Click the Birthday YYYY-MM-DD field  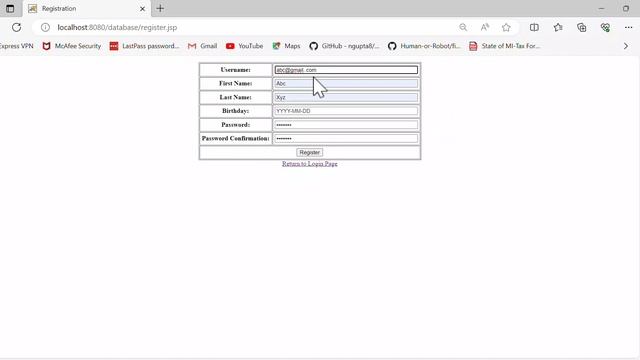346,111
